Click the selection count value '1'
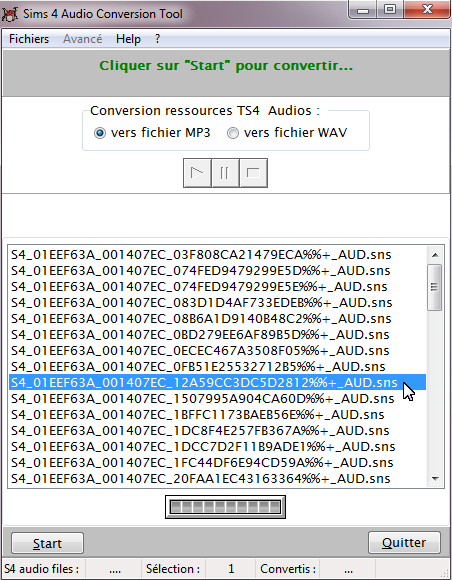 pyautogui.click(x=231, y=569)
